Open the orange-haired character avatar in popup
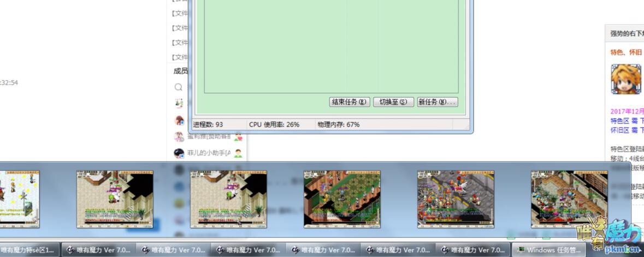Viewport: 644px width, 257px height. tap(625, 79)
